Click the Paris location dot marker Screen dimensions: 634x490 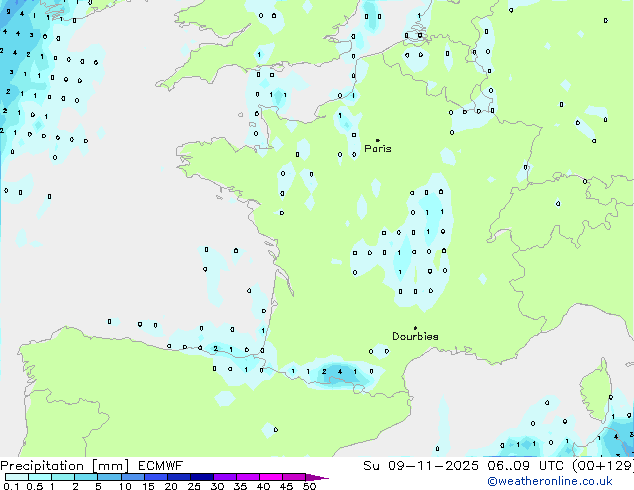(378, 140)
